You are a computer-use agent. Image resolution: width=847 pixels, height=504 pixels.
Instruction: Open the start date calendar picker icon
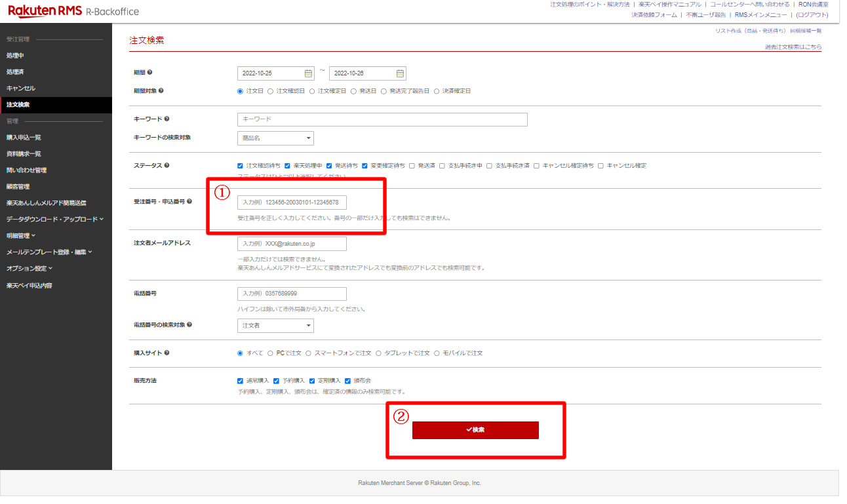click(x=308, y=73)
